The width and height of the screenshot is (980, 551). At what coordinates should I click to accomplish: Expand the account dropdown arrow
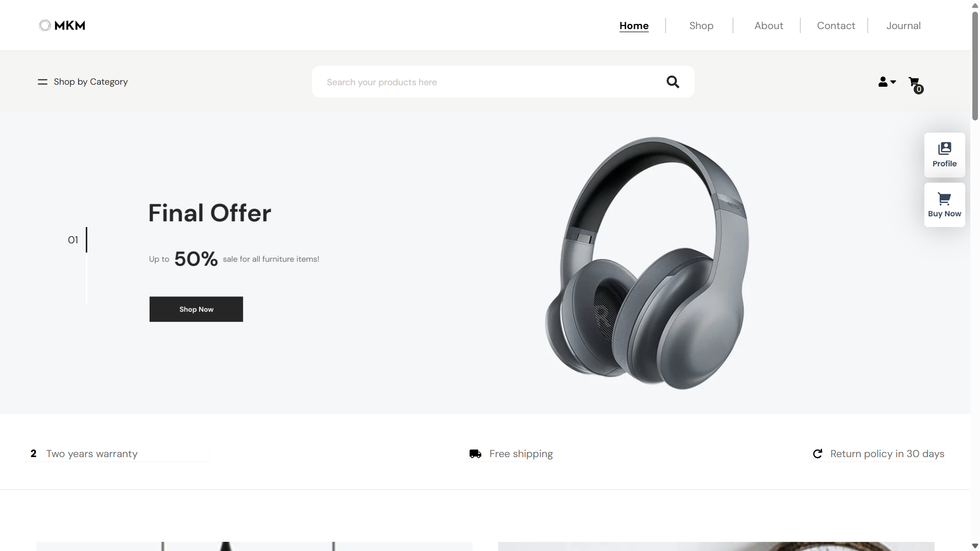[x=893, y=82]
